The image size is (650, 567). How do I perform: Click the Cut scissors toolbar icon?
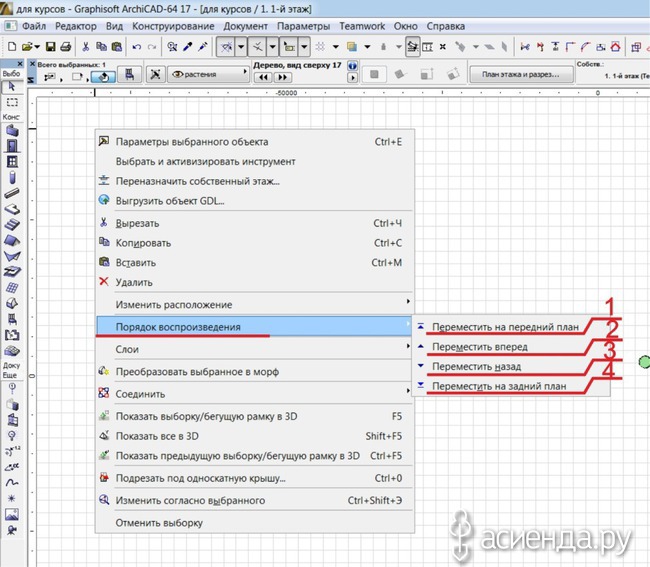[x=86, y=46]
